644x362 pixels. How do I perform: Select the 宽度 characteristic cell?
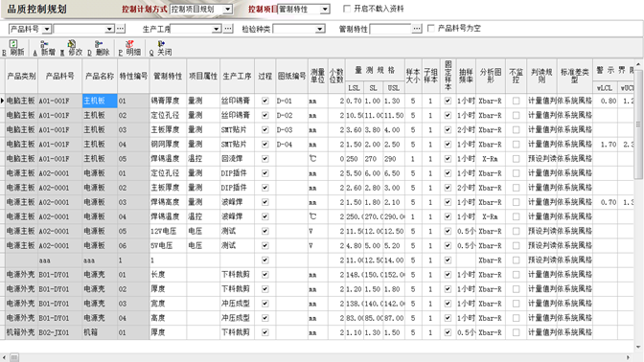[168, 304]
